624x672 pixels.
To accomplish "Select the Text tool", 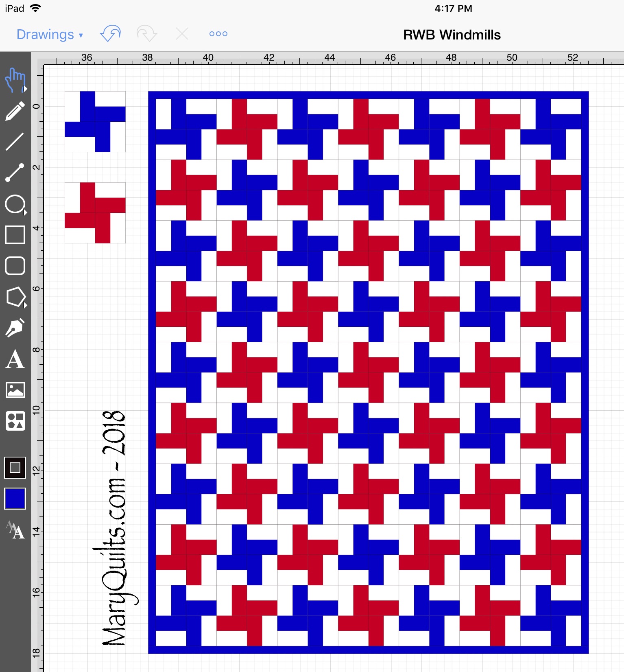I will click(x=15, y=359).
